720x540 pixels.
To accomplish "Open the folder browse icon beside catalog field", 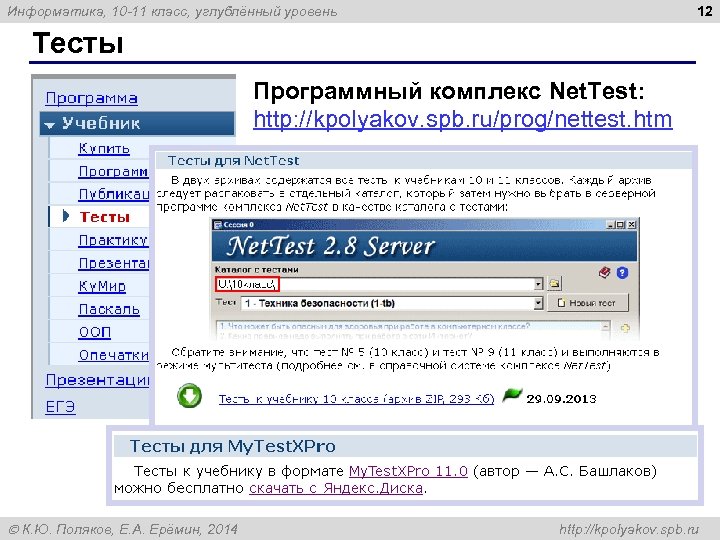I will pos(555,284).
